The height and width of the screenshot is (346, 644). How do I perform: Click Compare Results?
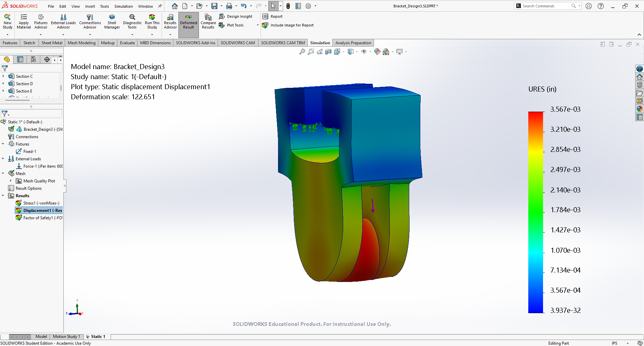pos(208,21)
